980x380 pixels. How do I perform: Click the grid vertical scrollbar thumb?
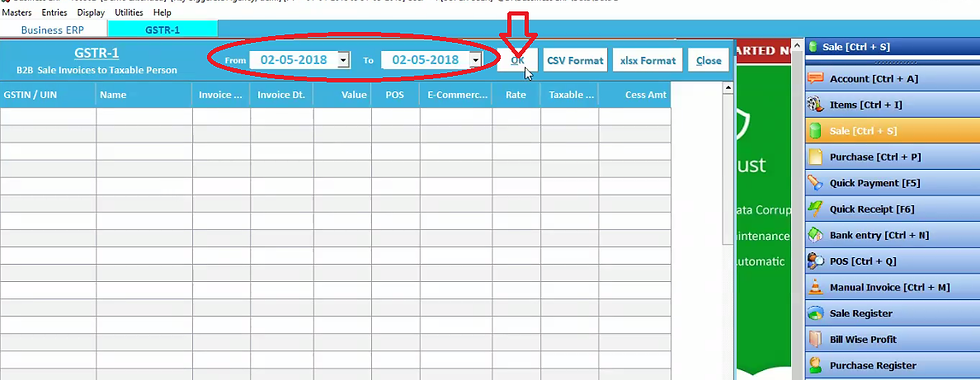point(728,169)
